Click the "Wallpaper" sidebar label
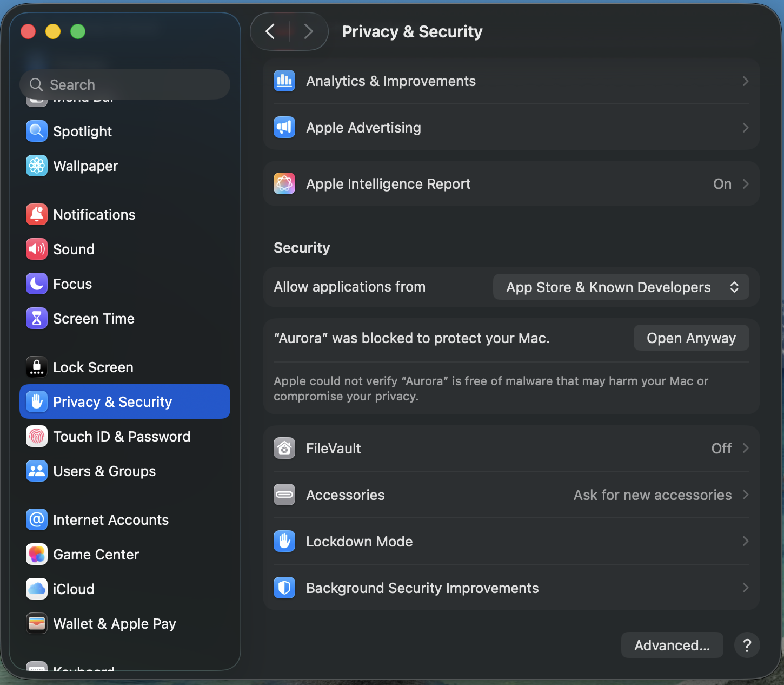 pos(85,166)
